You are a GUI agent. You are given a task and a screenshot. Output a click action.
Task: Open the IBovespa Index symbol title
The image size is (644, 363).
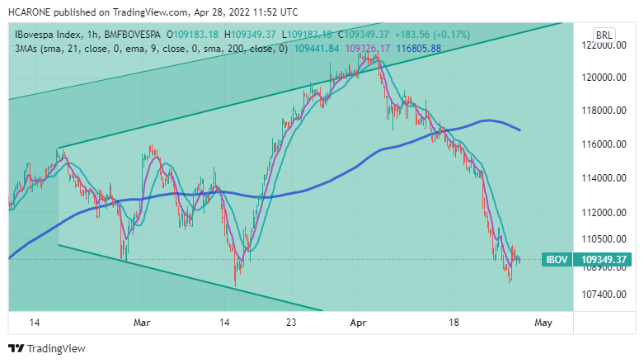[x=49, y=35]
